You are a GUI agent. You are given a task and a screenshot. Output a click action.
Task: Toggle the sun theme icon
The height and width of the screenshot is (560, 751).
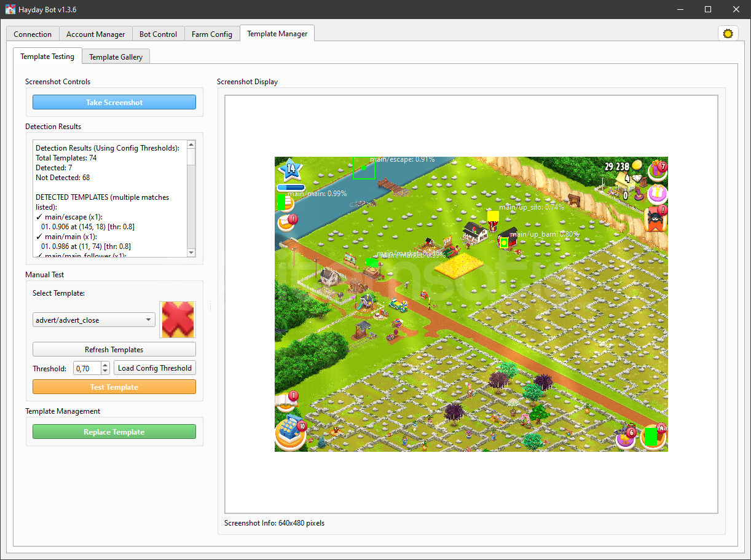[x=728, y=34]
